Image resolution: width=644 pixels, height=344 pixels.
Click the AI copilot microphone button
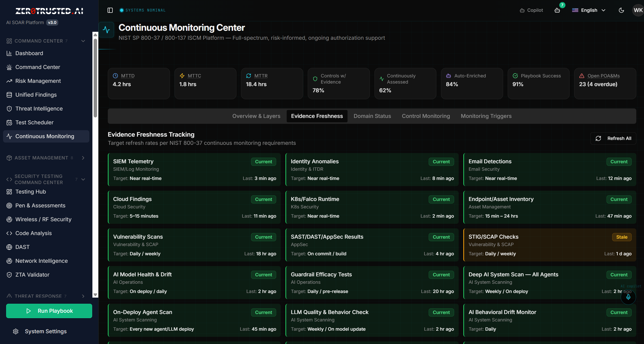(628, 297)
